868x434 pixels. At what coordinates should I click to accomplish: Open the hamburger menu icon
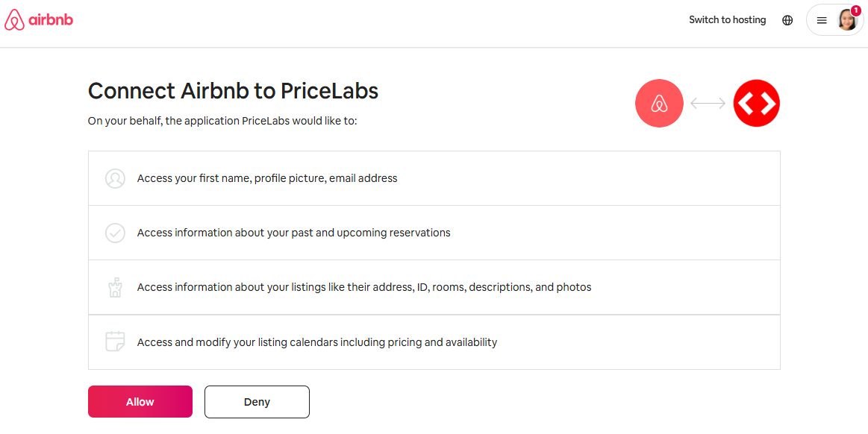(x=822, y=20)
